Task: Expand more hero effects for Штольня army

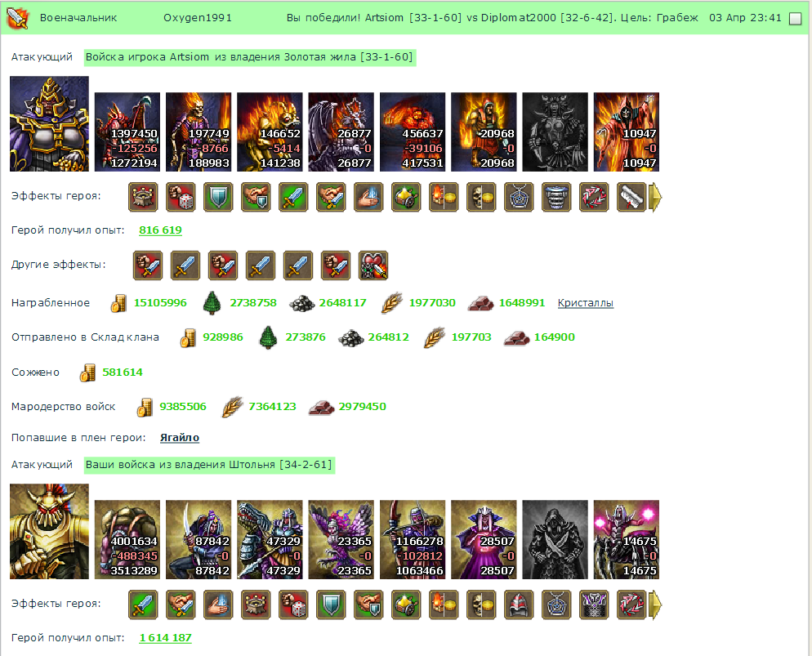Action: [x=656, y=605]
